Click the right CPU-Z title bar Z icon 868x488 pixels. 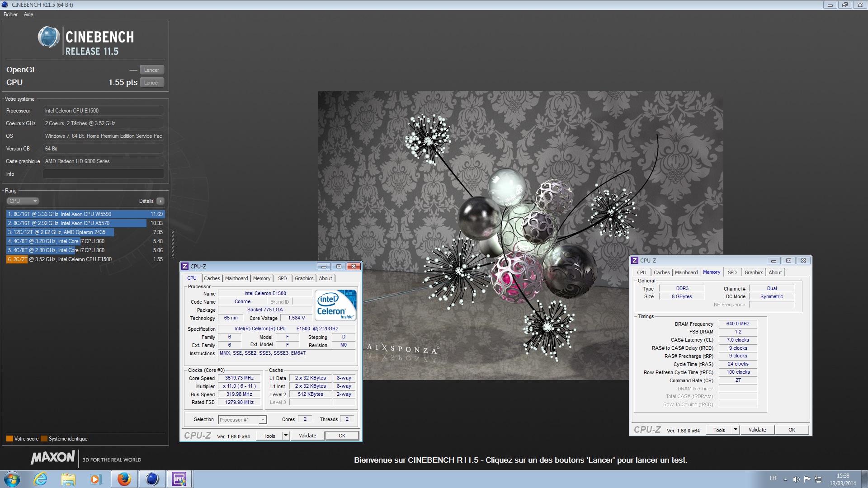coord(635,261)
